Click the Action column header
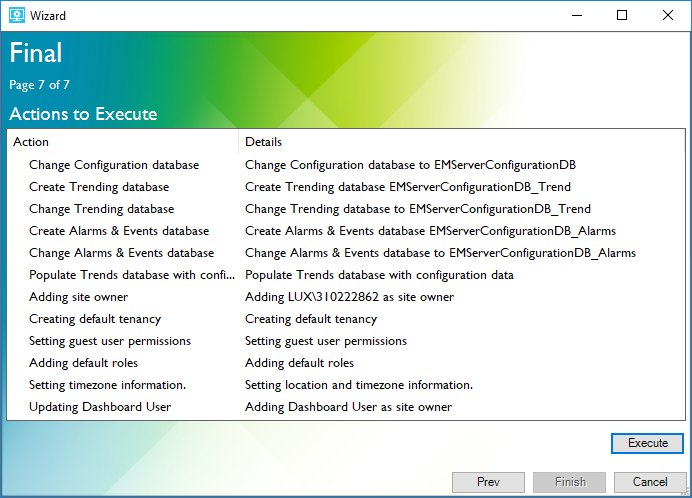This screenshot has height=498, width=692. 31,142
